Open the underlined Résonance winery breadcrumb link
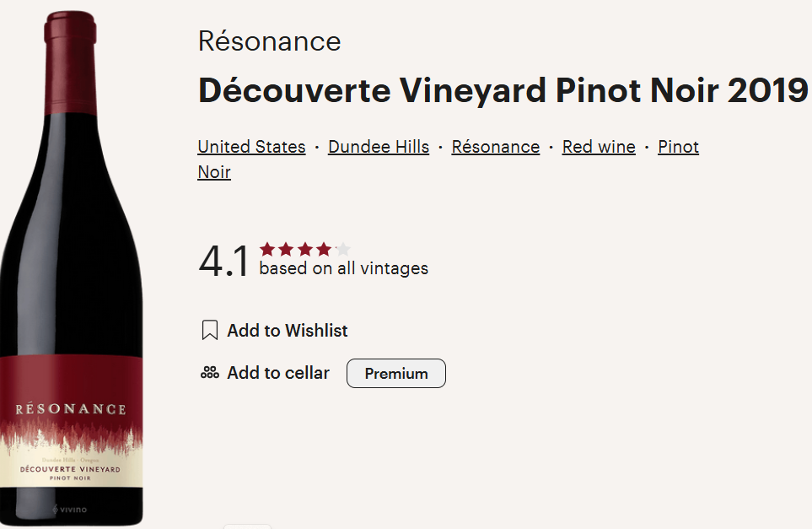812x529 pixels. pyautogui.click(x=495, y=147)
